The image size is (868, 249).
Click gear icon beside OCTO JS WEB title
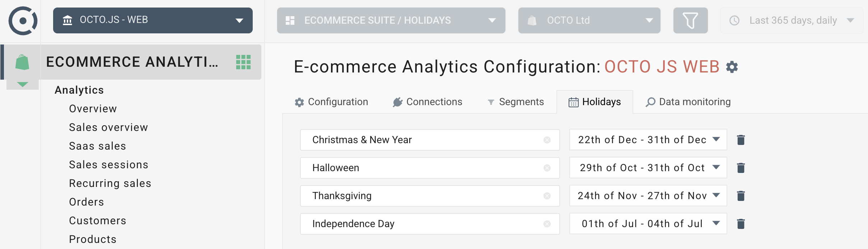(x=732, y=67)
